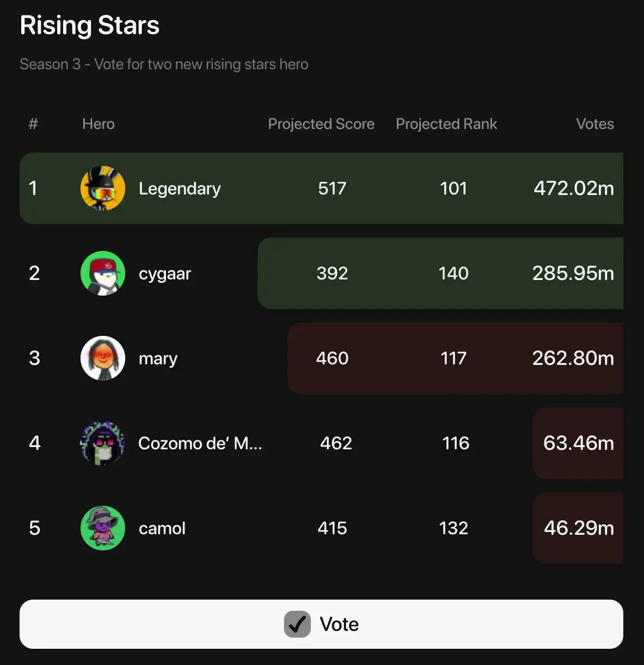Click Legendary's 472.02m votes bar
The width and height of the screenshot is (644, 665).
[321, 188]
